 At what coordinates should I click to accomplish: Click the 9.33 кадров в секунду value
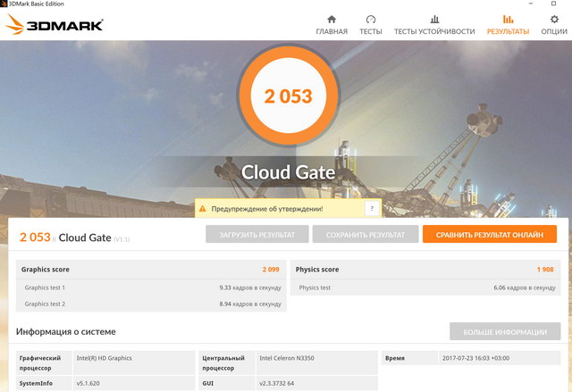tap(250, 288)
